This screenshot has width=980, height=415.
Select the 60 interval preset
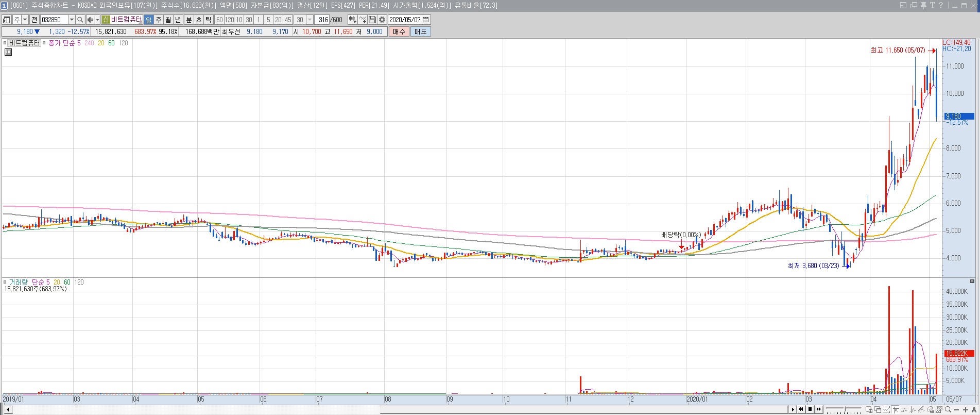coord(219,20)
